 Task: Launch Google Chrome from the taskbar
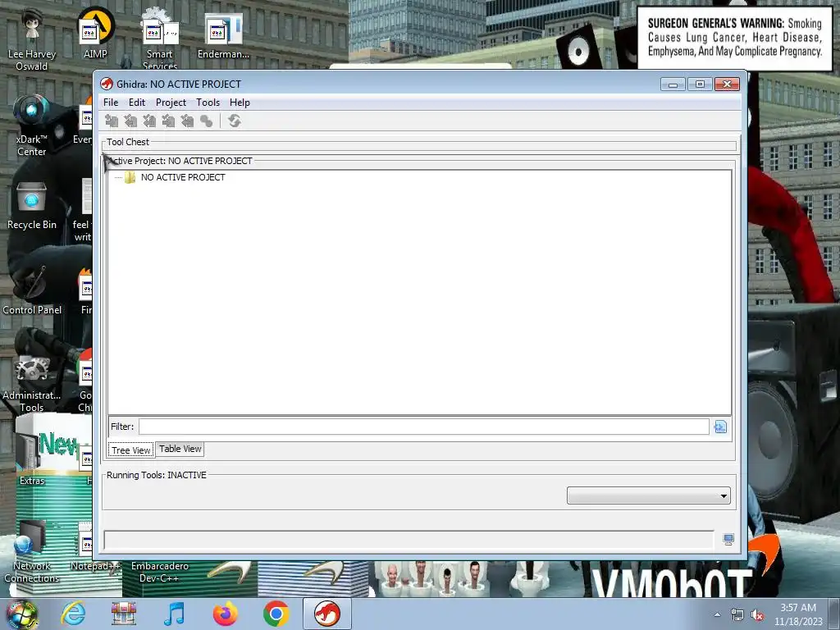tap(276, 614)
